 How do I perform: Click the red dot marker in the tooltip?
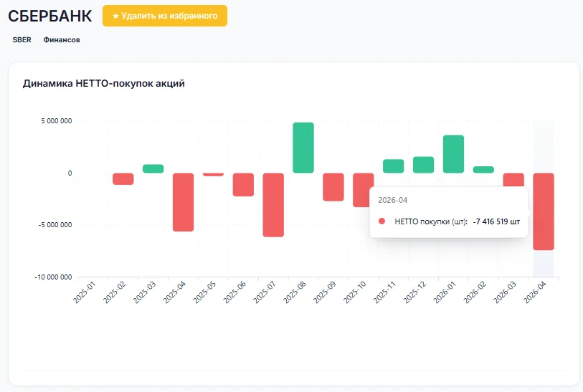point(381,221)
